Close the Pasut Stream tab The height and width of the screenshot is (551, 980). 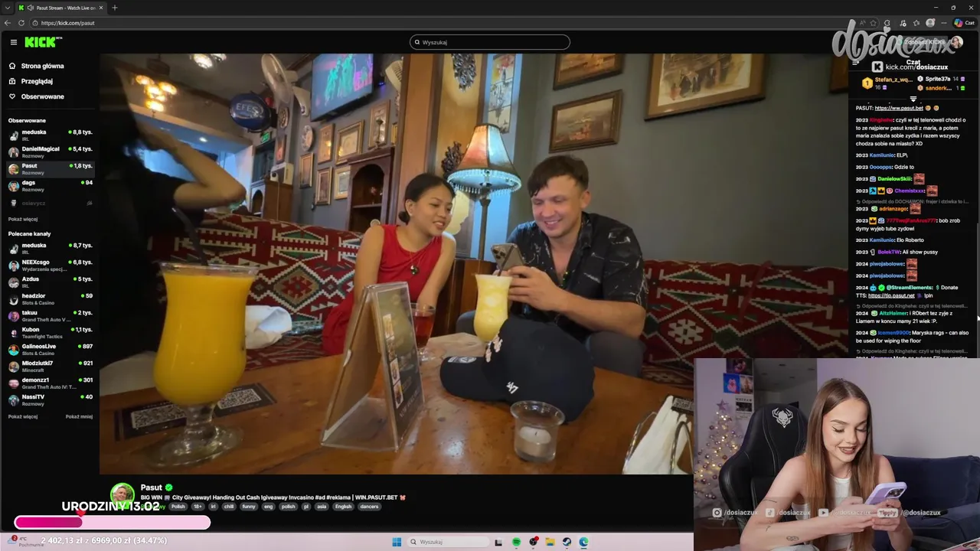click(101, 8)
